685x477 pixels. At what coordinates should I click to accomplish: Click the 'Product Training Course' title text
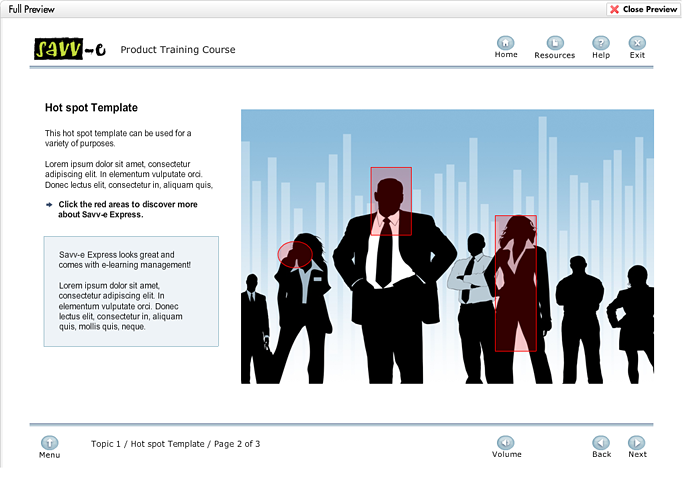point(178,50)
